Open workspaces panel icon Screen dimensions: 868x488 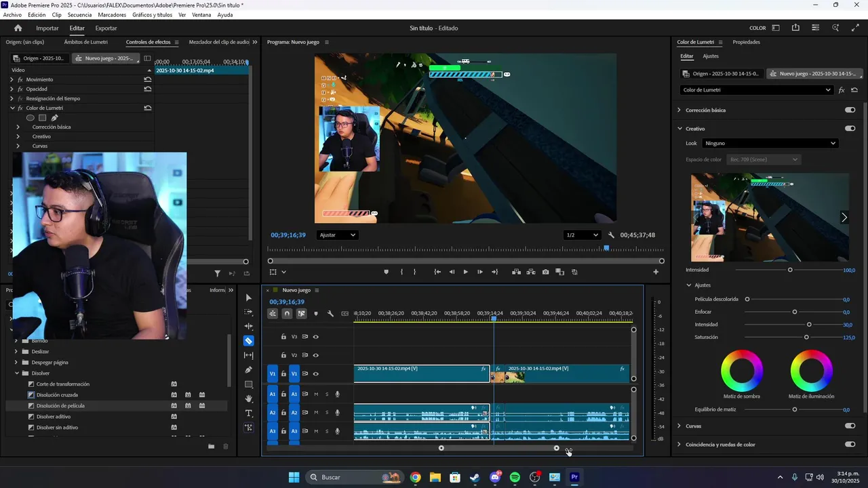(x=776, y=28)
